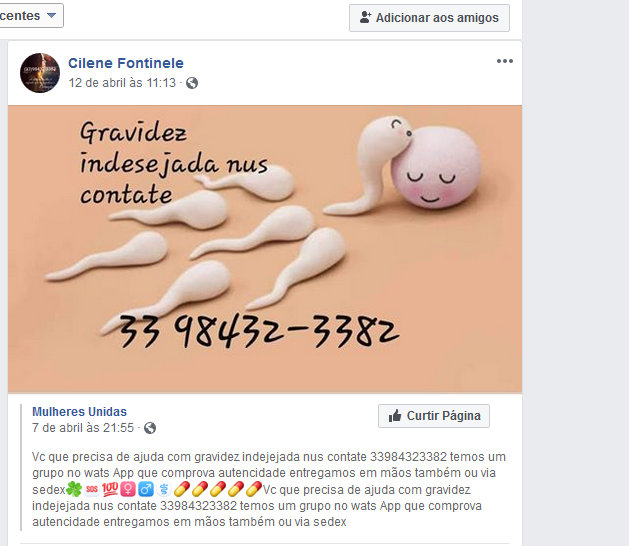Open the Gravidez indesejada post image
The width and height of the screenshot is (629, 546).
[x=265, y=249]
